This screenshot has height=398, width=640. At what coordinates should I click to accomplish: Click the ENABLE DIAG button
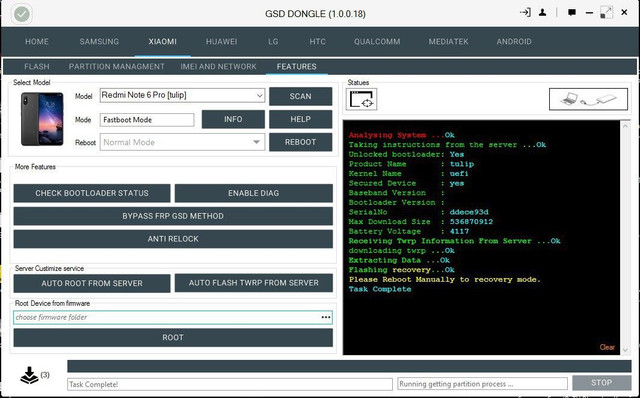point(253,193)
